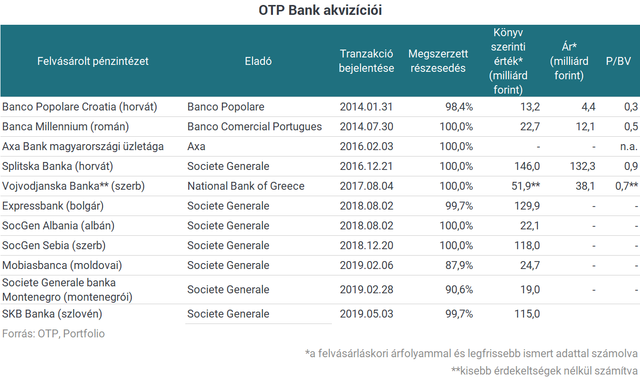
Task: Click the 'Könyv szerinti érték' header
Action: [508, 61]
